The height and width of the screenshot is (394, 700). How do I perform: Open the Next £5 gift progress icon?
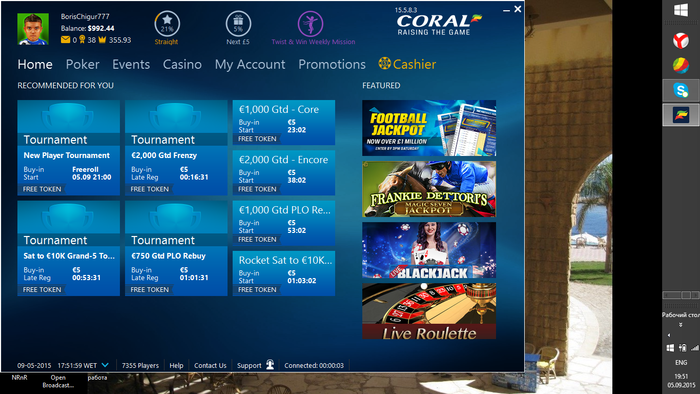(x=238, y=24)
